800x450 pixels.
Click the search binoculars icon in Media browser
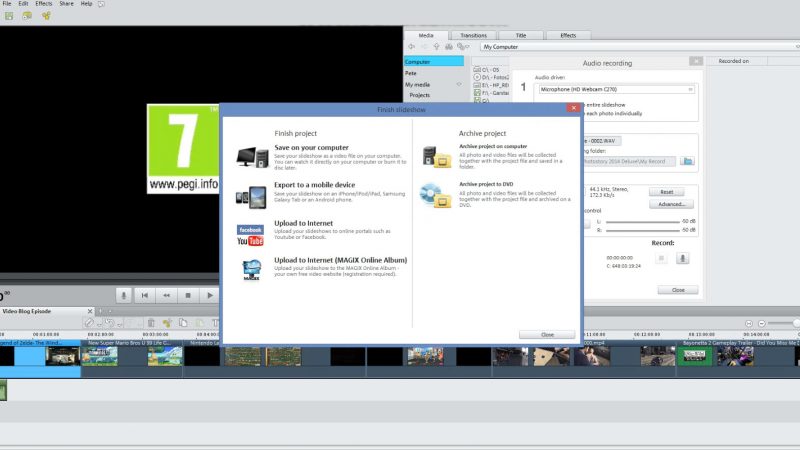click(448, 47)
